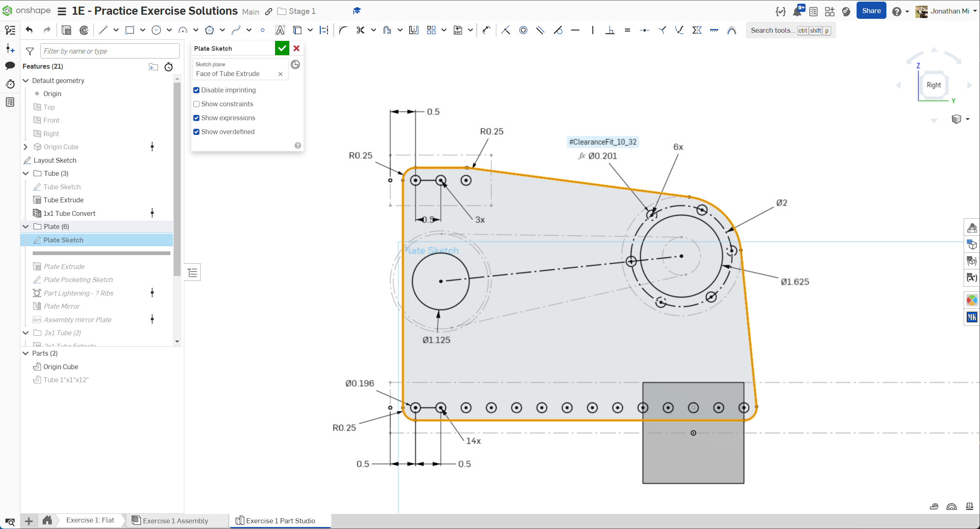Click the Filter by name field

coord(110,51)
